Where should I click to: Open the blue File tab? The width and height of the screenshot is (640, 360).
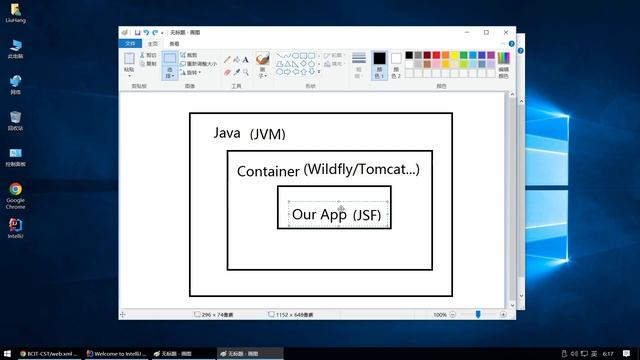130,44
